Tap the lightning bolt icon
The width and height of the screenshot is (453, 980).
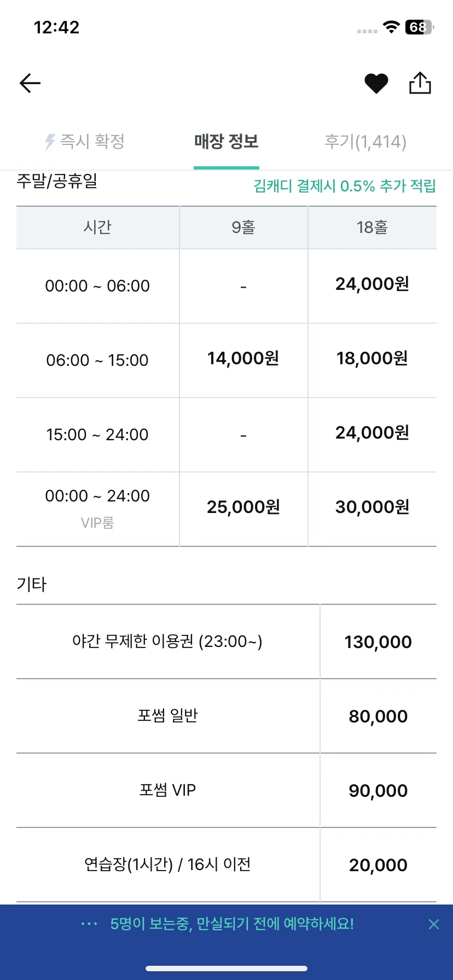(x=50, y=142)
